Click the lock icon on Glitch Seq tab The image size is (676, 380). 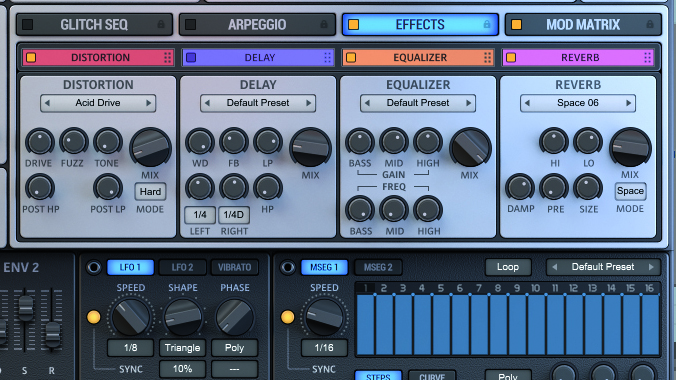161,25
